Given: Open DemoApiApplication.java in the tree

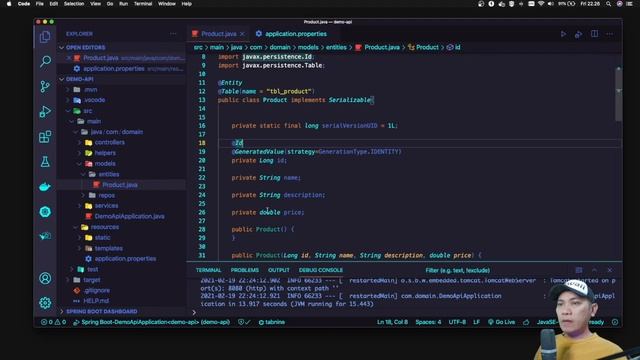Looking at the screenshot, I should [129, 216].
